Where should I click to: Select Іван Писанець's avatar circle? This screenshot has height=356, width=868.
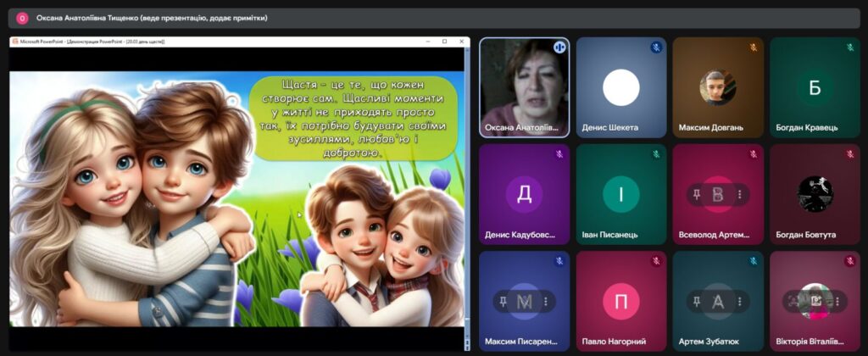point(620,194)
